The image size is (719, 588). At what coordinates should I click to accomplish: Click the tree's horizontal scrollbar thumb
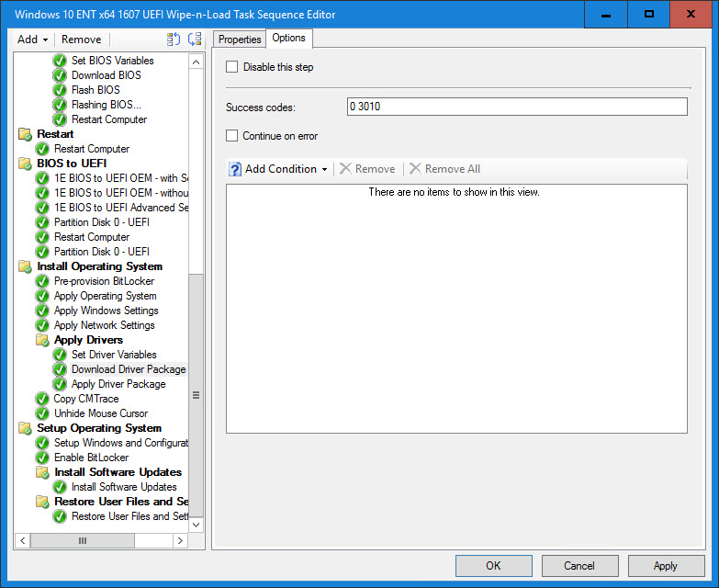(83, 541)
